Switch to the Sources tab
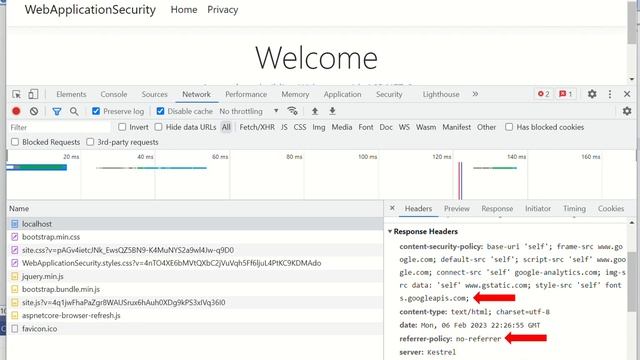The image size is (640, 360). click(155, 94)
